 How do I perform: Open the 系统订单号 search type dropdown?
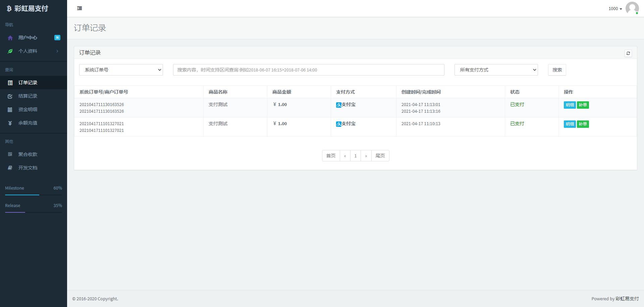(x=121, y=70)
